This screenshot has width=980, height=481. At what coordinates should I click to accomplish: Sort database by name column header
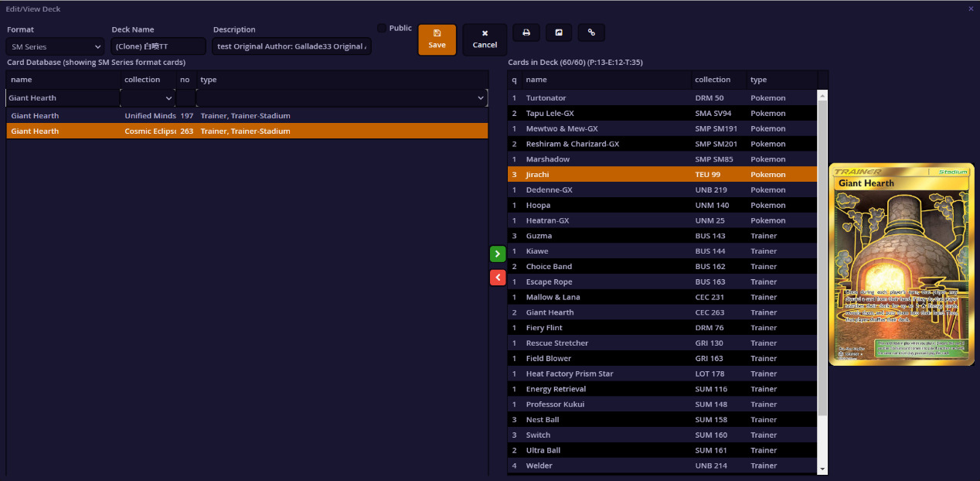63,80
